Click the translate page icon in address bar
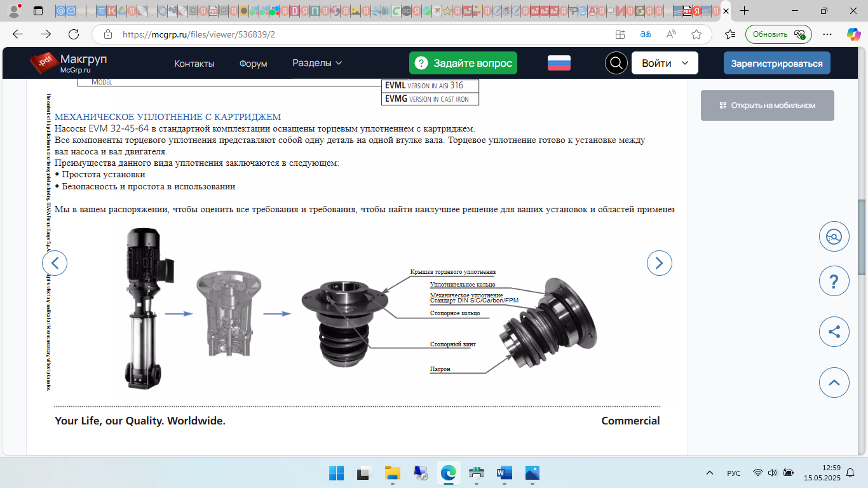This screenshot has height=488, width=868. coord(646,34)
